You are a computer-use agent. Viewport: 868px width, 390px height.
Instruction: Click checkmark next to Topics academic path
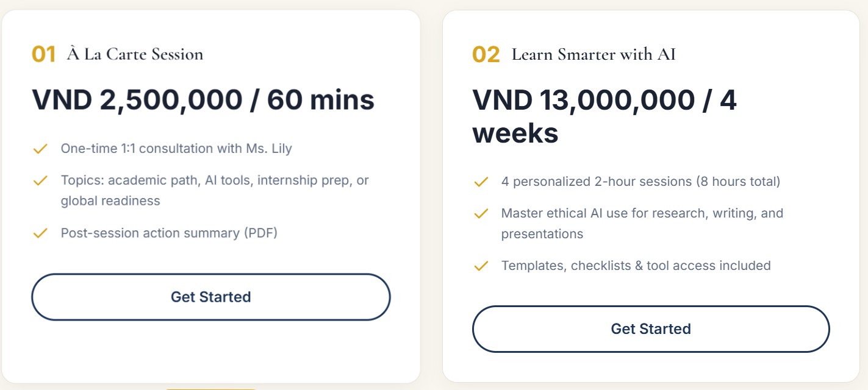pos(40,180)
